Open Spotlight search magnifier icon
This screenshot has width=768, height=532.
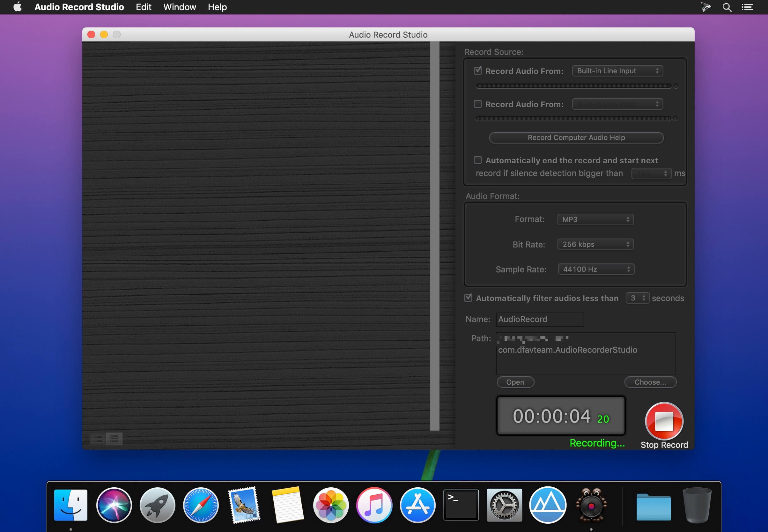(x=727, y=7)
